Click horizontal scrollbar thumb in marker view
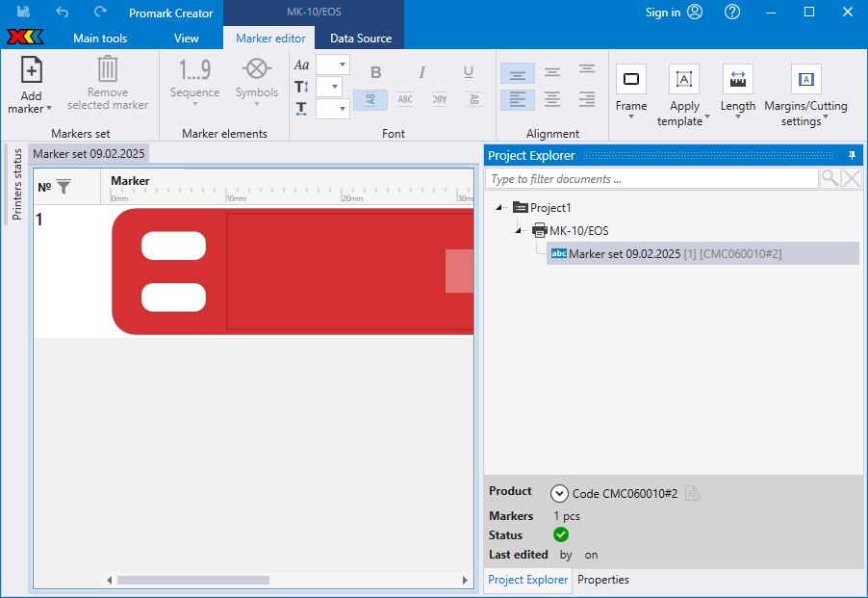This screenshot has height=598, width=868. pos(193,581)
